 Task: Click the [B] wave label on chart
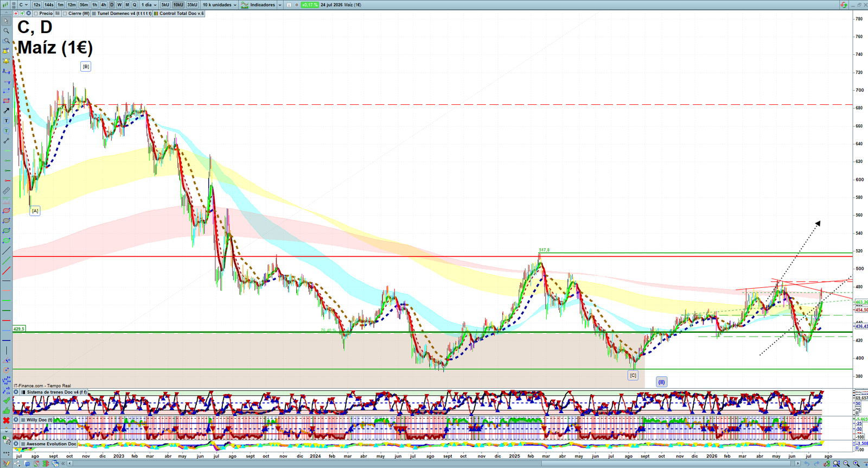coord(86,66)
